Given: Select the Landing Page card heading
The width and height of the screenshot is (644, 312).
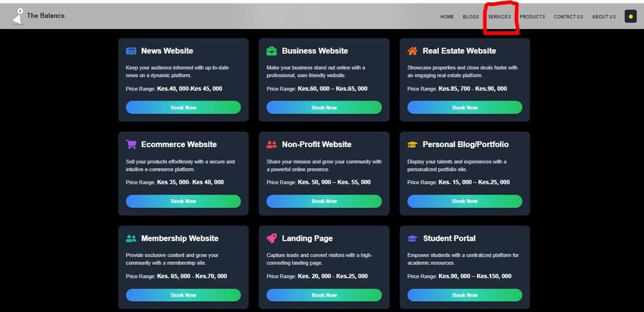Looking at the screenshot, I should point(307,238).
